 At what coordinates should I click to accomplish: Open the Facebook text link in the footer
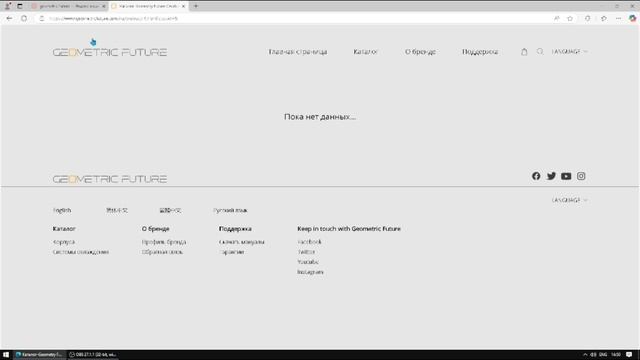tap(309, 242)
